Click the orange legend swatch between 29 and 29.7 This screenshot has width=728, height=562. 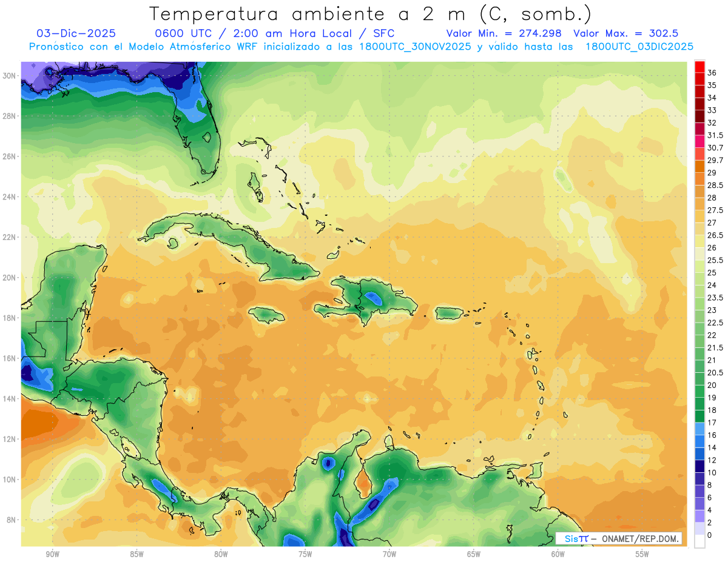[x=699, y=167]
